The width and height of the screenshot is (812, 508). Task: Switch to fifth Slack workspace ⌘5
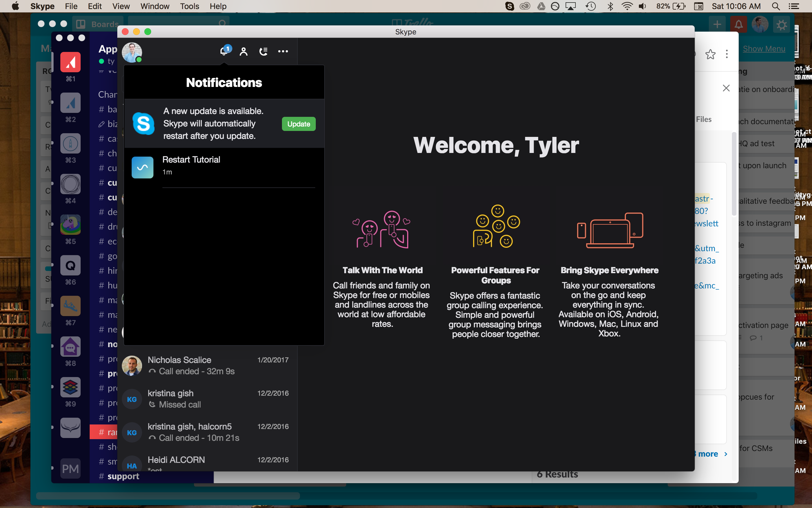[x=70, y=225]
